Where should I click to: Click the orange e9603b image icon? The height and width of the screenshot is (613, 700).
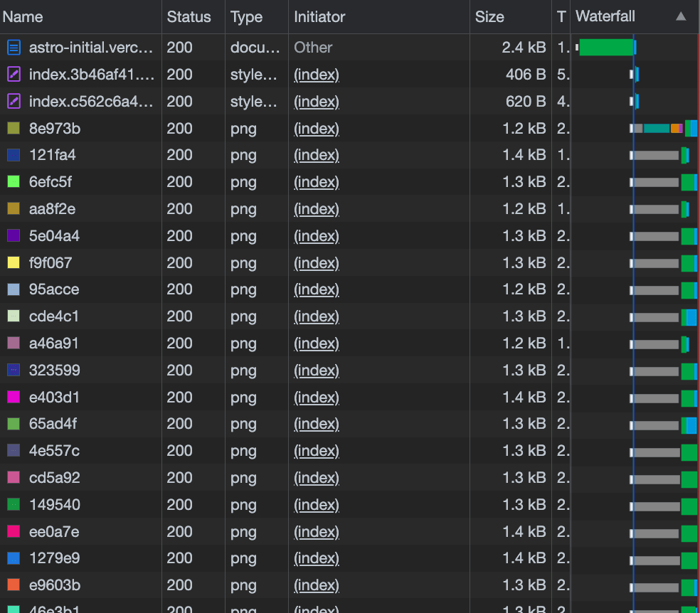(x=14, y=585)
